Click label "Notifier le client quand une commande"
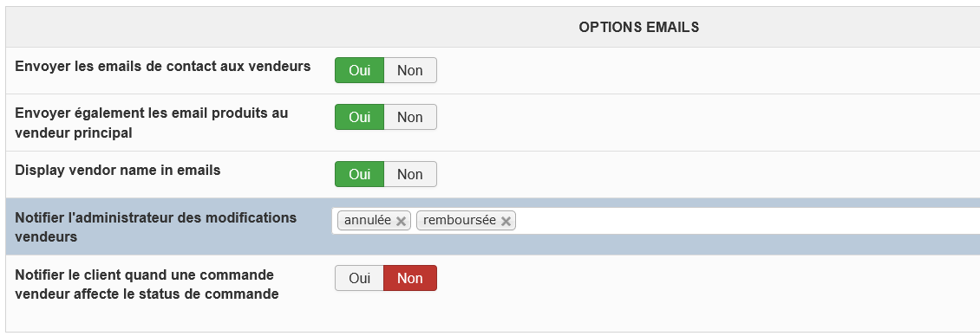Image resolution: width=980 pixels, height=336 pixels. [144, 275]
